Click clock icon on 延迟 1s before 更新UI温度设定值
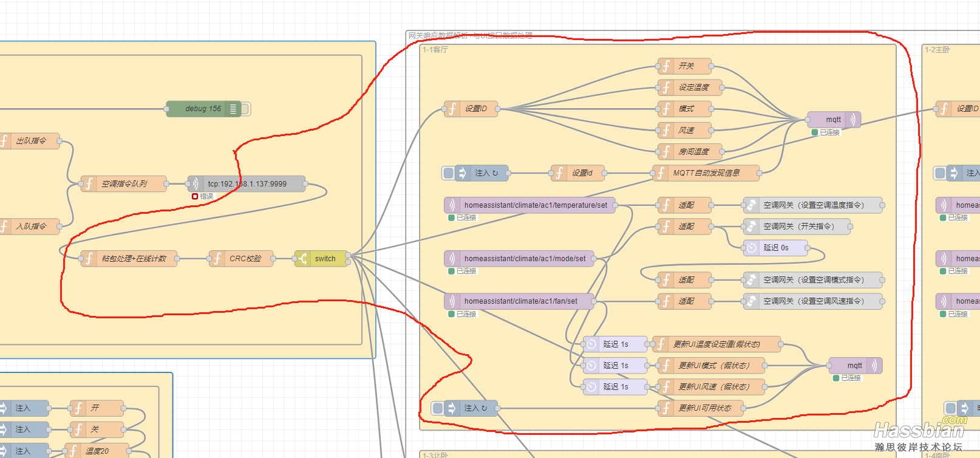 591,344
